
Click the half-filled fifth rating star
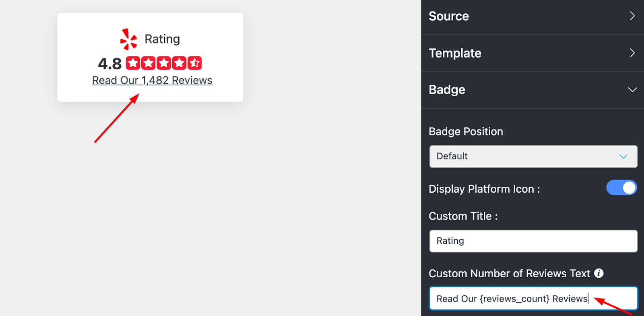[194, 63]
